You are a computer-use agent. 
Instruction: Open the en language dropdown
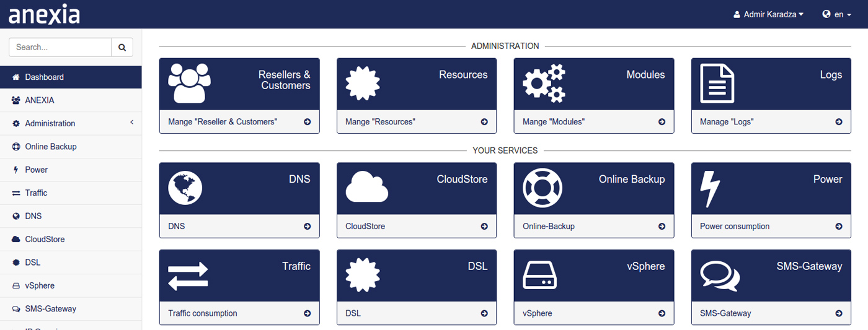tap(837, 14)
